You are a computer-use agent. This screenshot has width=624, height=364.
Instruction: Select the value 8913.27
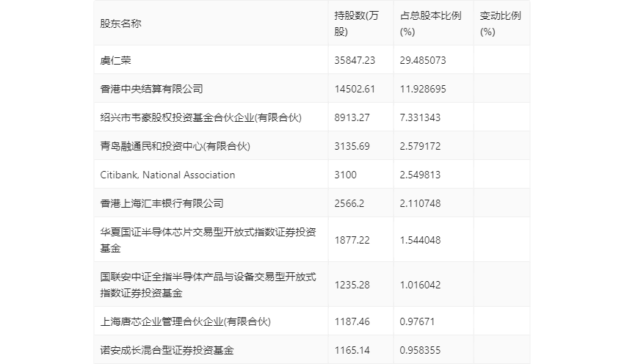pyautogui.click(x=352, y=117)
